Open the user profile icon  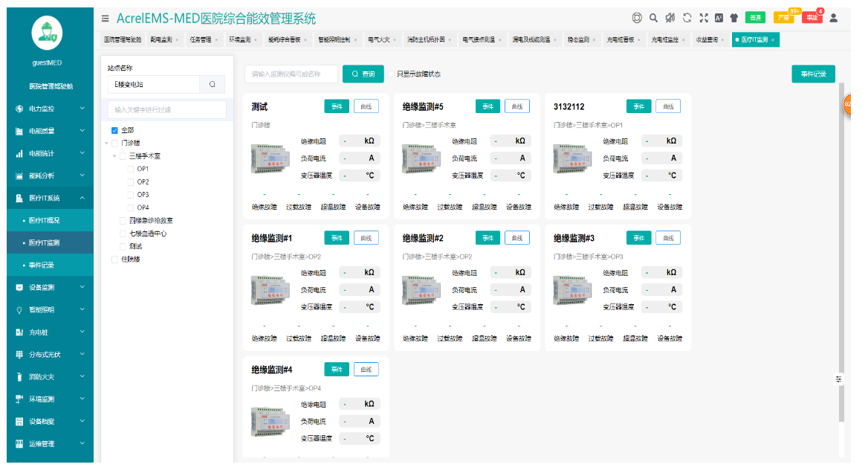coord(833,18)
